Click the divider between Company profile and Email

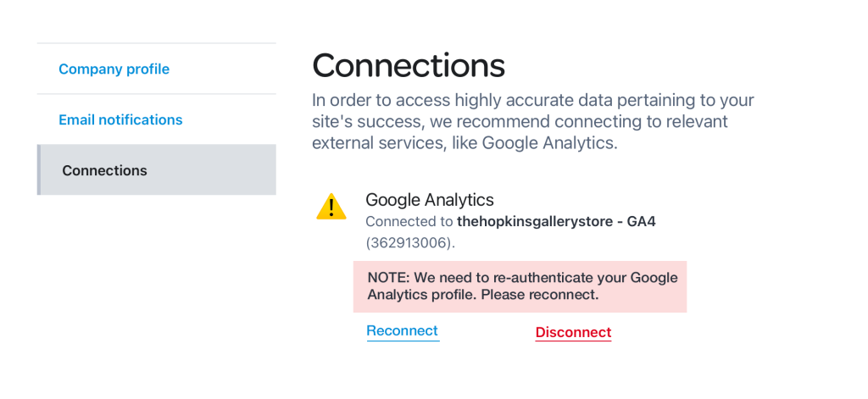click(157, 94)
